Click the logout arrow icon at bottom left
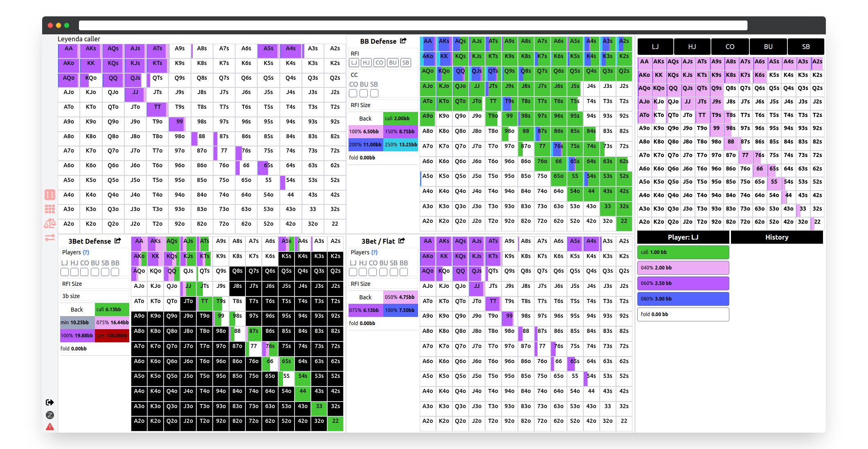This screenshot has height=449, width=868. point(50,402)
